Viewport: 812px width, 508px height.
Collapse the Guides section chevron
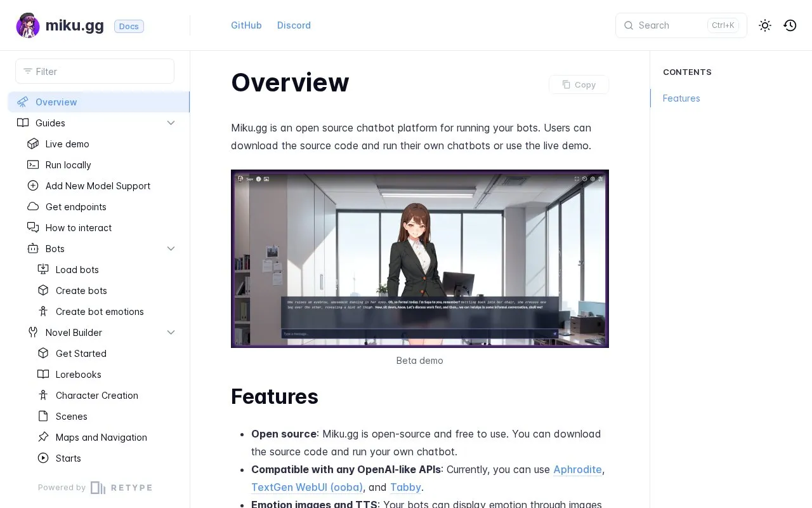point(171,123)
